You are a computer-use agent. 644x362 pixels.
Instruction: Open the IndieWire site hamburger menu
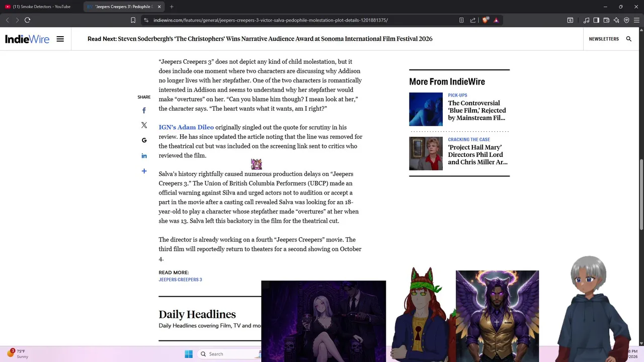[x=60, y=39]
